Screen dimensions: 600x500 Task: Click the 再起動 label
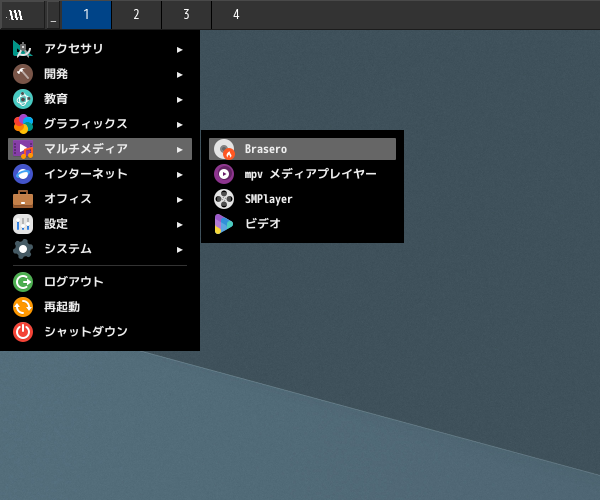[62, 307]
